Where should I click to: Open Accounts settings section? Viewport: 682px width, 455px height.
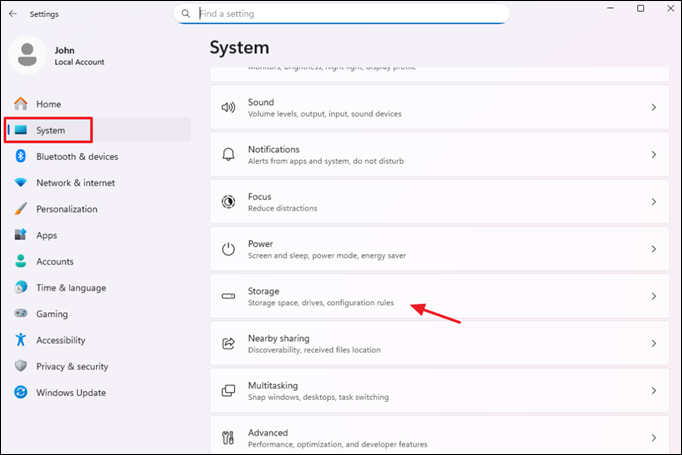(x=98, y=261)
